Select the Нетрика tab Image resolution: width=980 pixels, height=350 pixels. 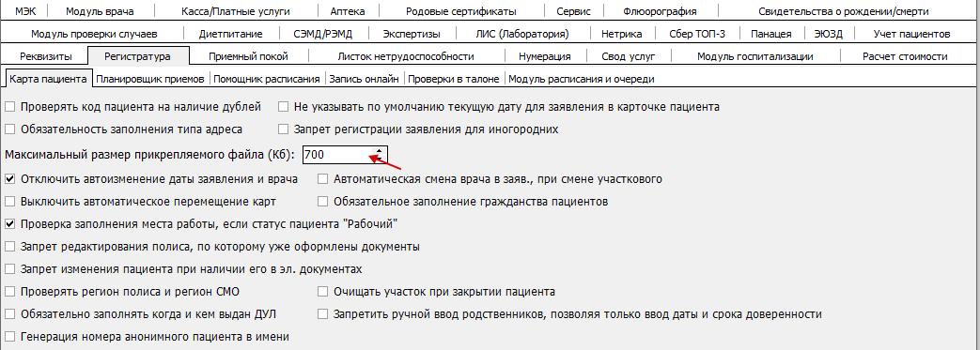[623, 34]
